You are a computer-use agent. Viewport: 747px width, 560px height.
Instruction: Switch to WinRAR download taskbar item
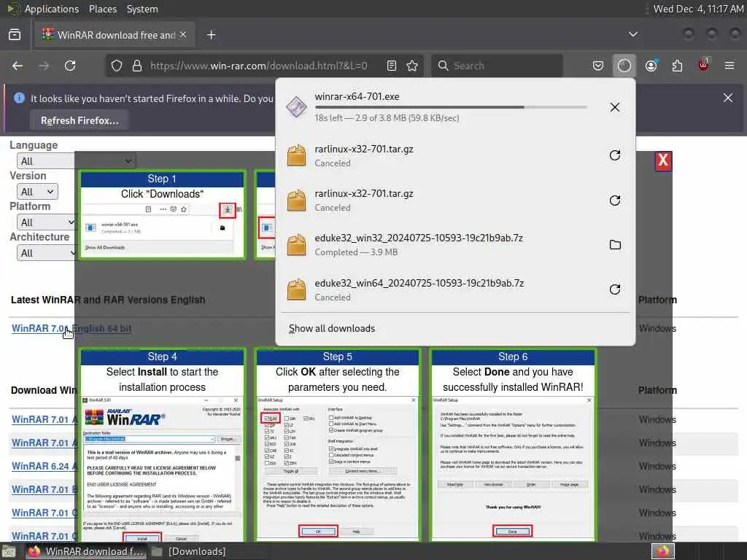85,551
